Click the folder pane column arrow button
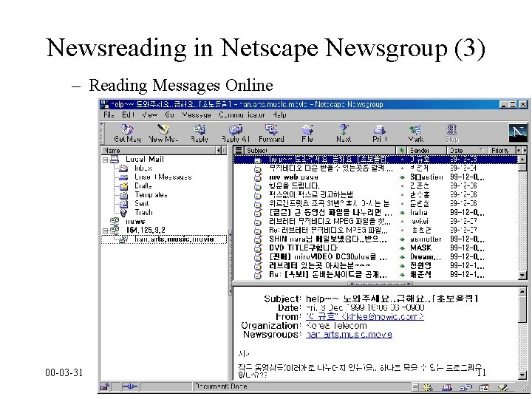 [x=219, y=150]
